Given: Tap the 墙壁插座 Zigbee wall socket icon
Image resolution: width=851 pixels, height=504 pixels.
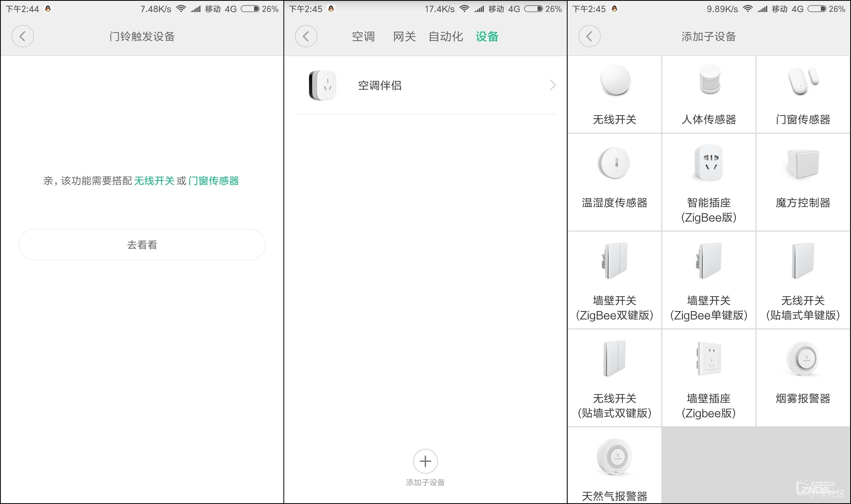Looking at the screenshot, I should click(709, 359).
